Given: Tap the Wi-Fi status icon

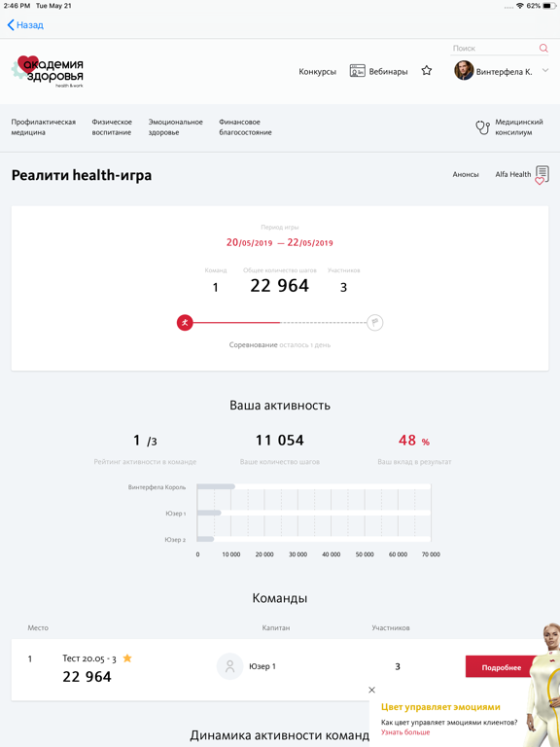Looking at the screenshot, I should pyautogui.click(x=519, y=6).
